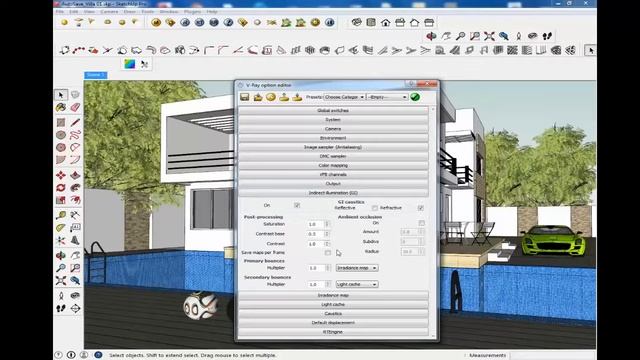Open the Edit menu
Image resolution: width=640 pixels, height=360 pixels.
74,11
